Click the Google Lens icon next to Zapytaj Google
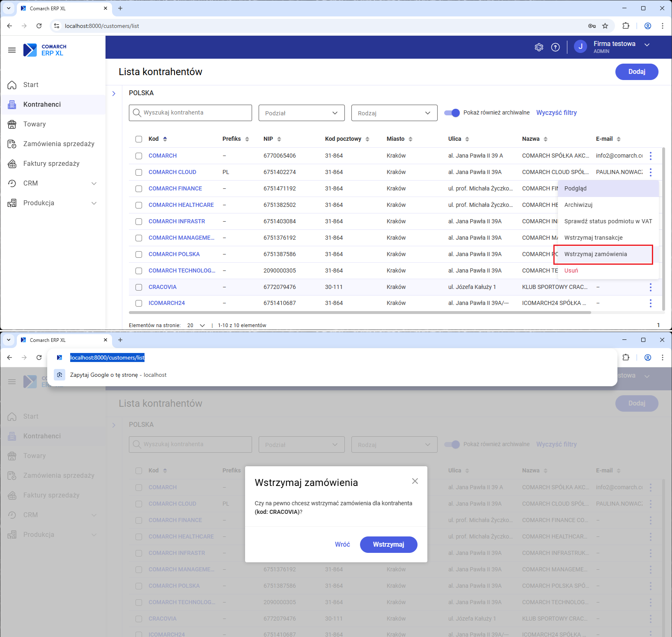 coord(60,375)
